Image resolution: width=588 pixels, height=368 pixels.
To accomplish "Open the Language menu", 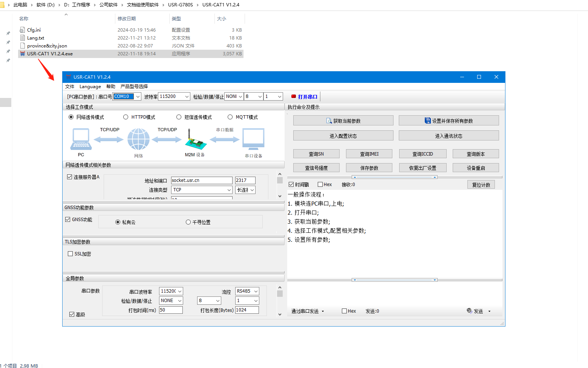I will [90, 86].
